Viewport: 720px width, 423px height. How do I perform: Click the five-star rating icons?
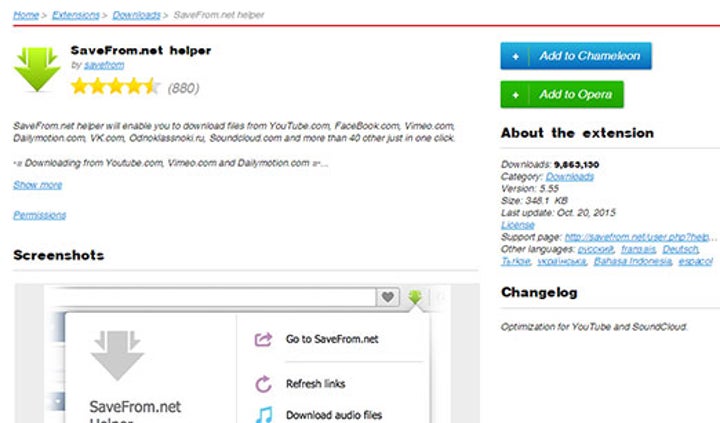point(115,87)
